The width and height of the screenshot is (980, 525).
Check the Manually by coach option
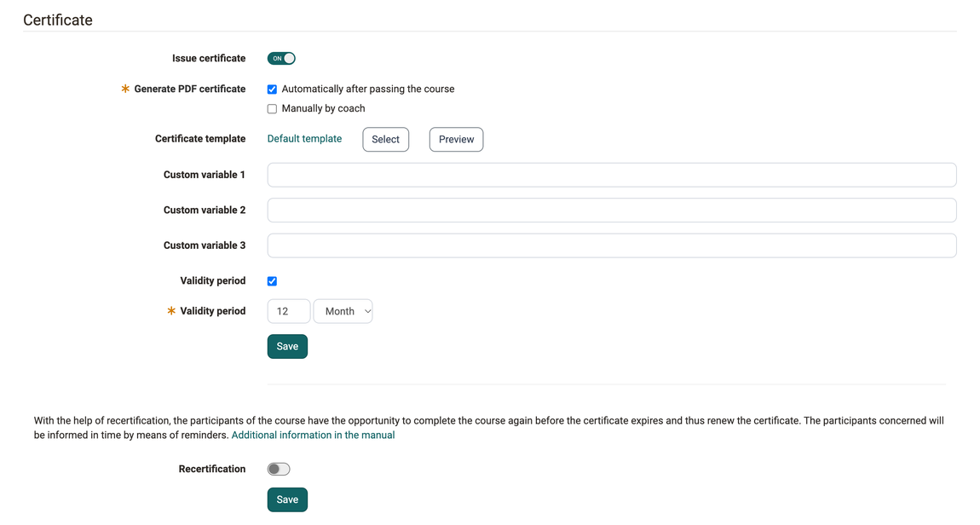click(272, 109)
